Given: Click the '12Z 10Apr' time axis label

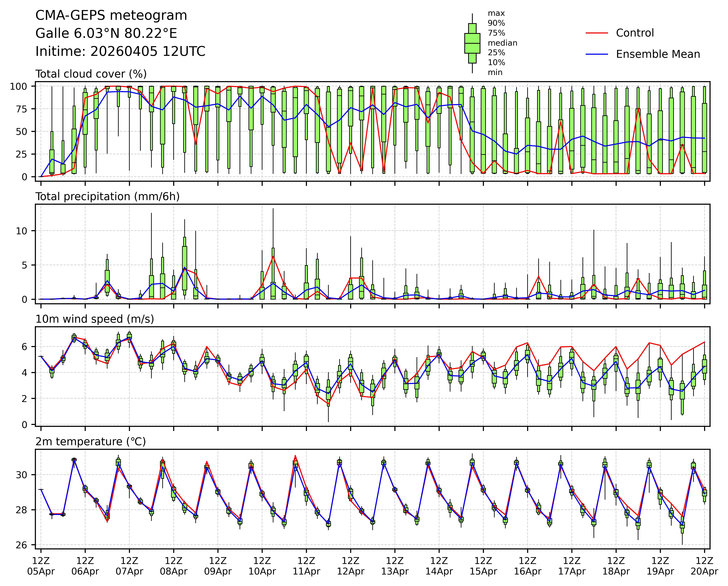Looking at the screenshot, I should tap(262, 566).
